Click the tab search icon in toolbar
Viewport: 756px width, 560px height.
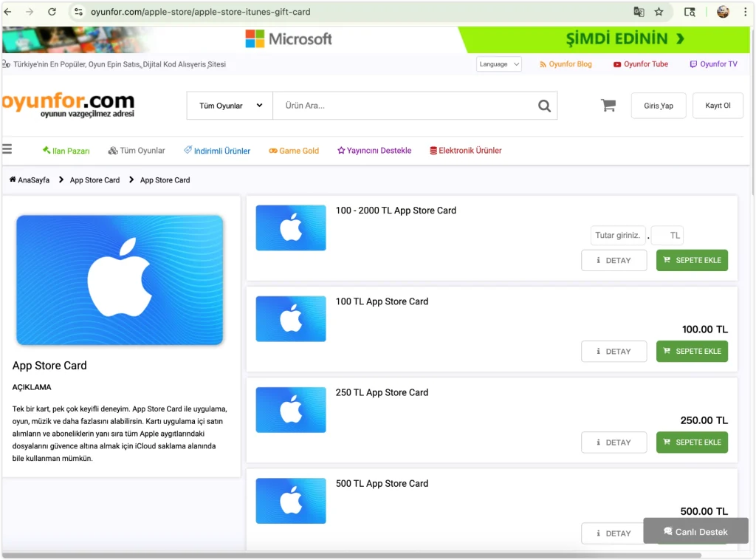coord(690,12)
